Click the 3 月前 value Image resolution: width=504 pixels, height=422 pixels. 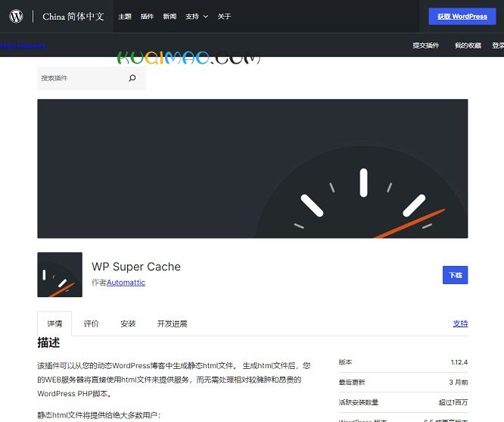[459, 382]
